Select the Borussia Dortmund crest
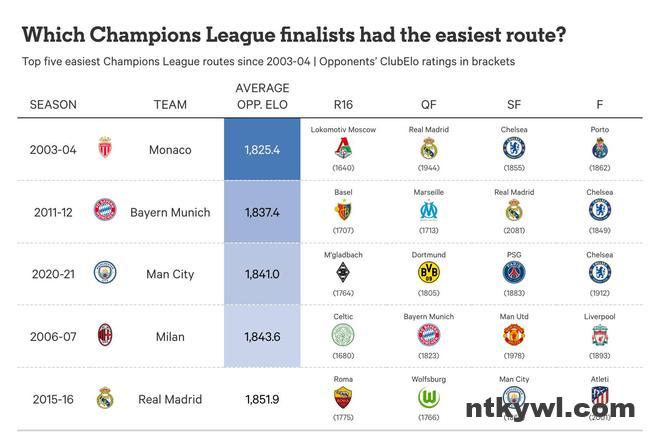 coord(429,272)
